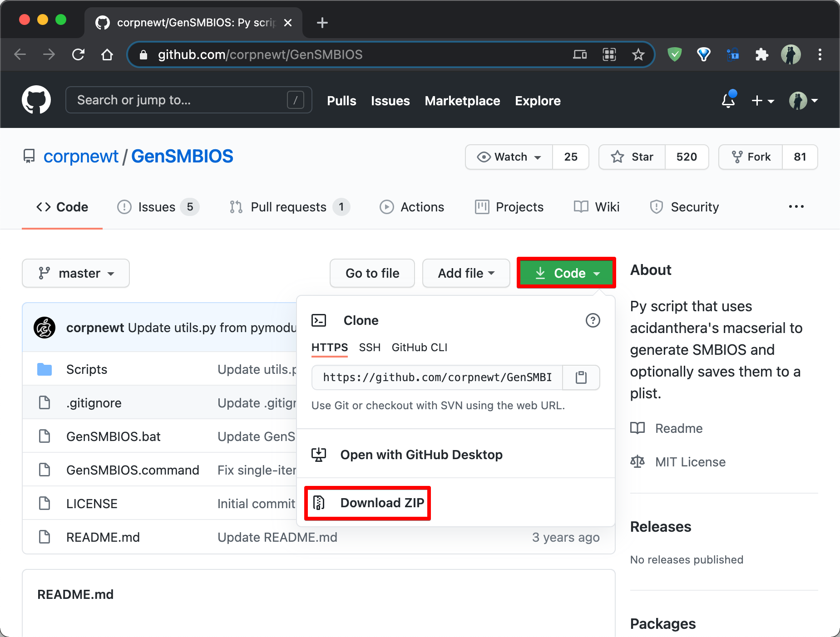
Task: Click the terminal icon beside Clone
Action: coord(319,320)
